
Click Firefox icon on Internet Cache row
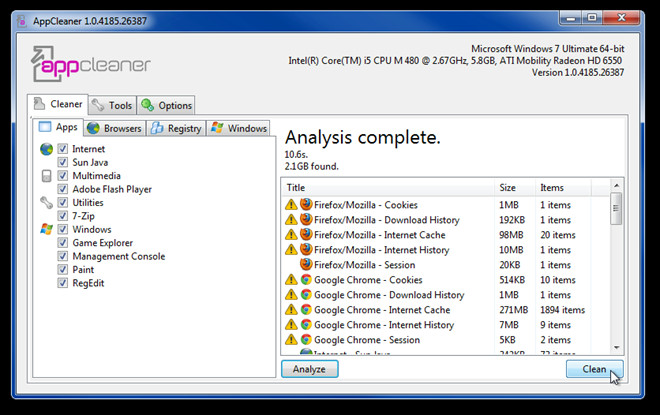(x=306, y=235)
